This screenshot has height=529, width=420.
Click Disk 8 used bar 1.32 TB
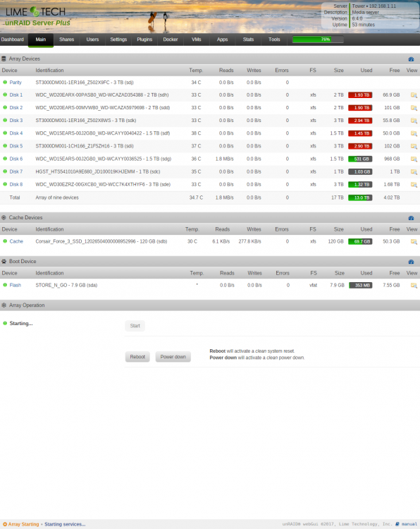point(360,185)
